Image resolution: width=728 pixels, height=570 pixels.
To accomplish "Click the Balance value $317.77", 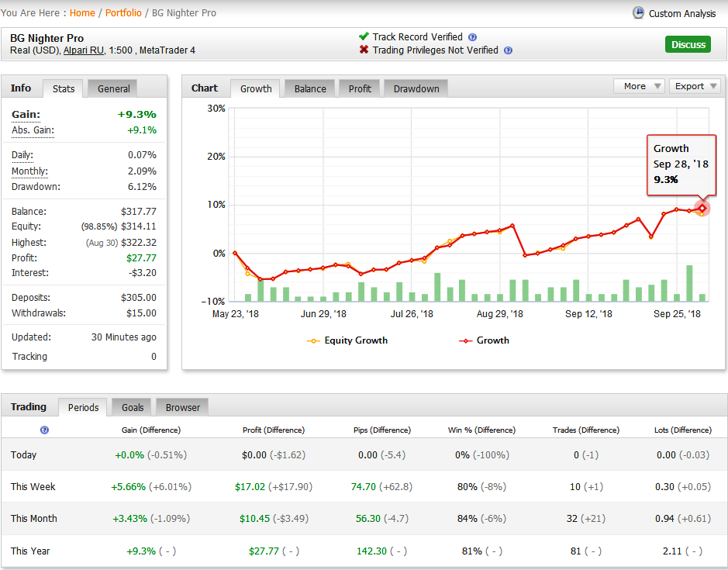I will point(138,212).
